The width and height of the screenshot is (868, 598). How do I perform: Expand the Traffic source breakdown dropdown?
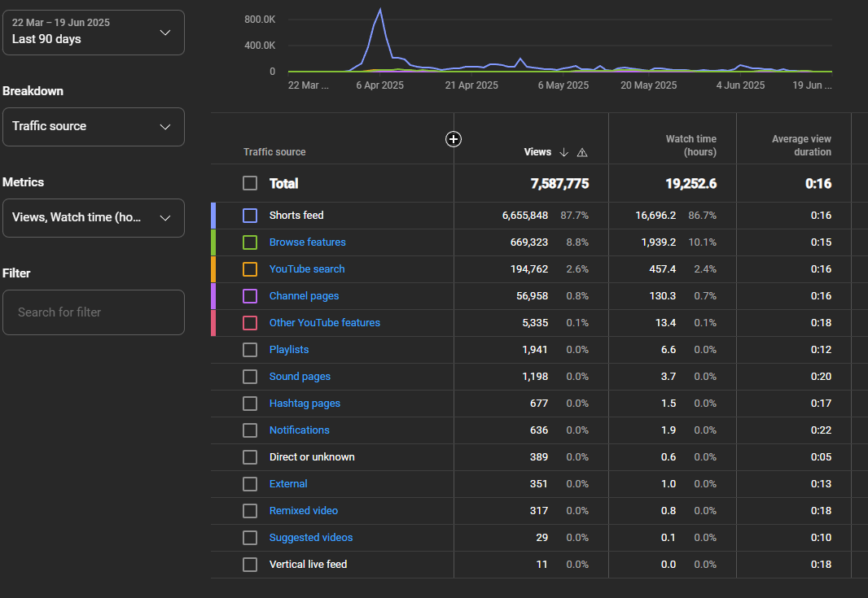pyautogui.click(x=94, y=127)
